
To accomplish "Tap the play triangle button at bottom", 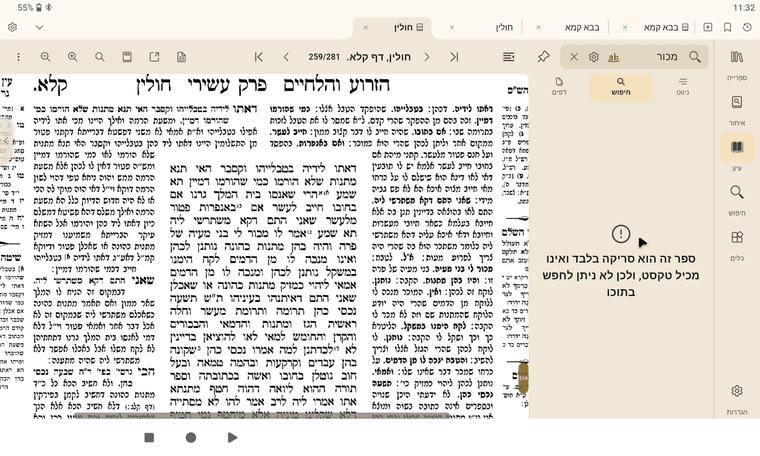I will click(233, 438).
